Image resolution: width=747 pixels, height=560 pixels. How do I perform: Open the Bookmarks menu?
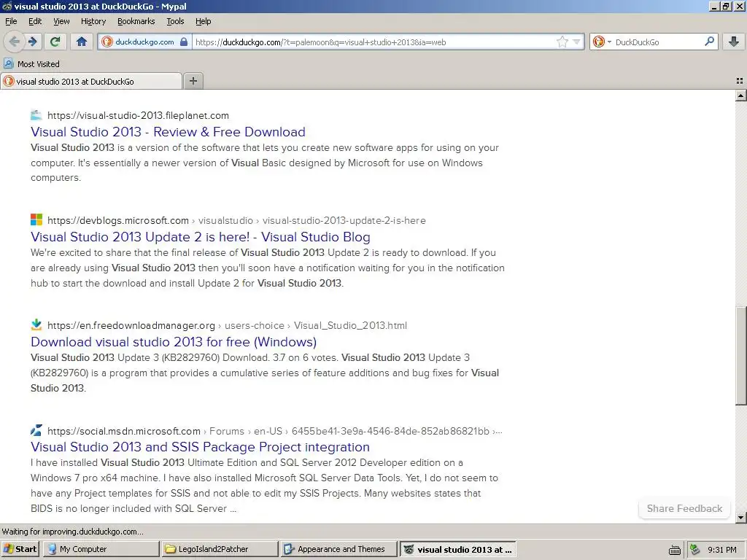click(x=136, y=21)
